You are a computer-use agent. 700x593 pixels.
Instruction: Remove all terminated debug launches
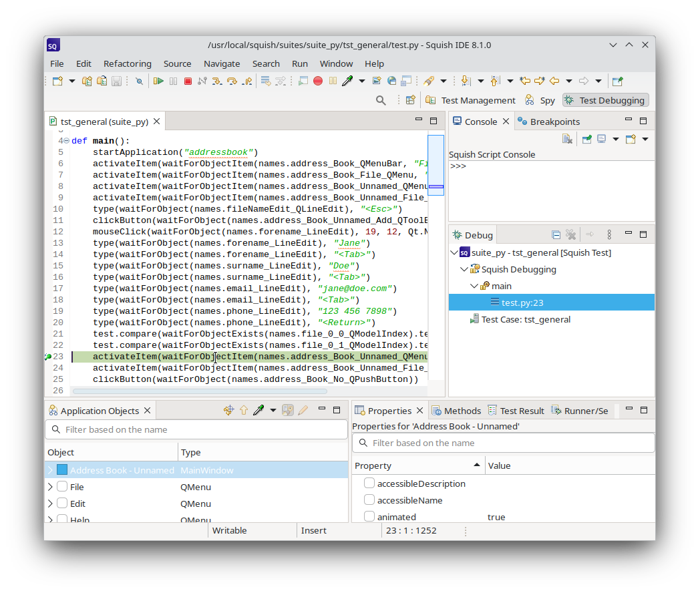[570, 234]
